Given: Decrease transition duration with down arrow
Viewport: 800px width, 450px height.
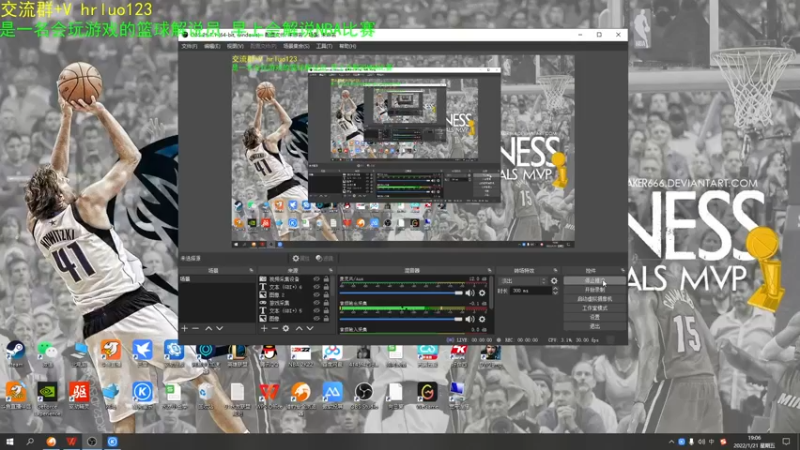Looking at the screenshot, I should (x=555, y=293).
